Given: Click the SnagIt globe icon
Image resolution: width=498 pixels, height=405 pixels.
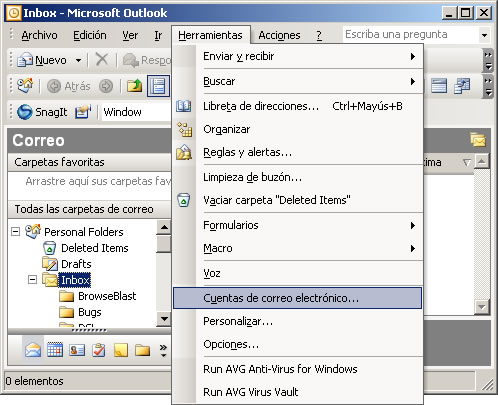Looking at the screenshot, I should 24,112.
